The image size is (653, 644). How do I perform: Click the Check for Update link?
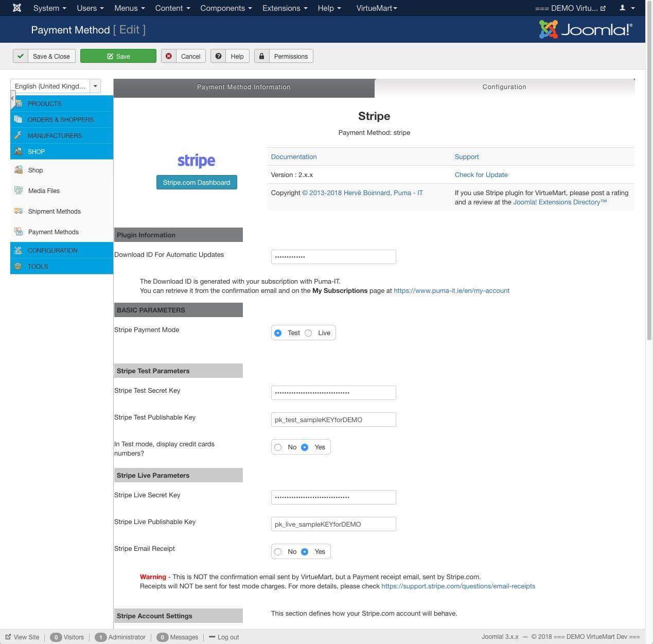pos(481,175)
